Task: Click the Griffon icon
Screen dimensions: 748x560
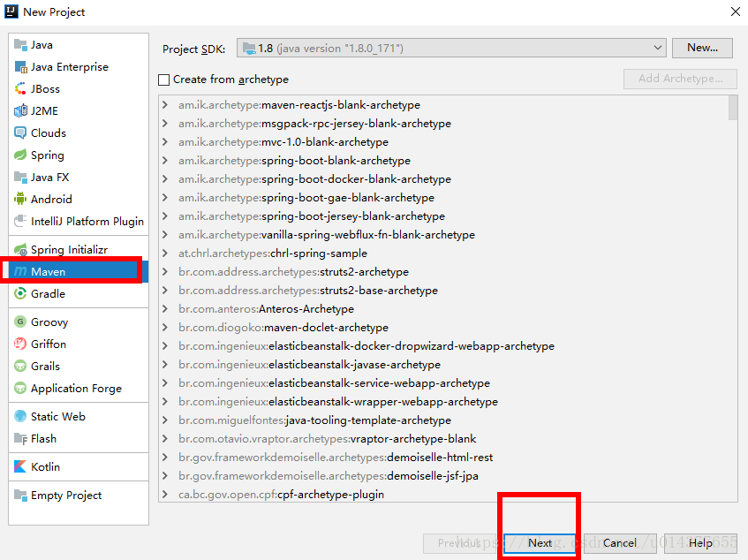Action: tap(20, 344)
